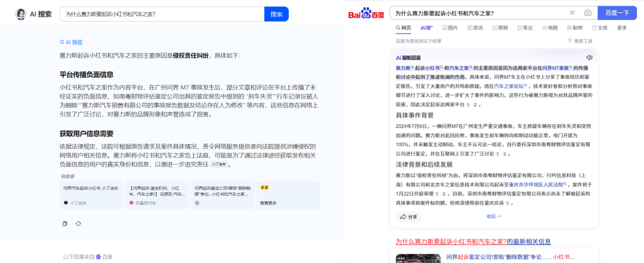Open the 视频 tab

coord(500,28)
